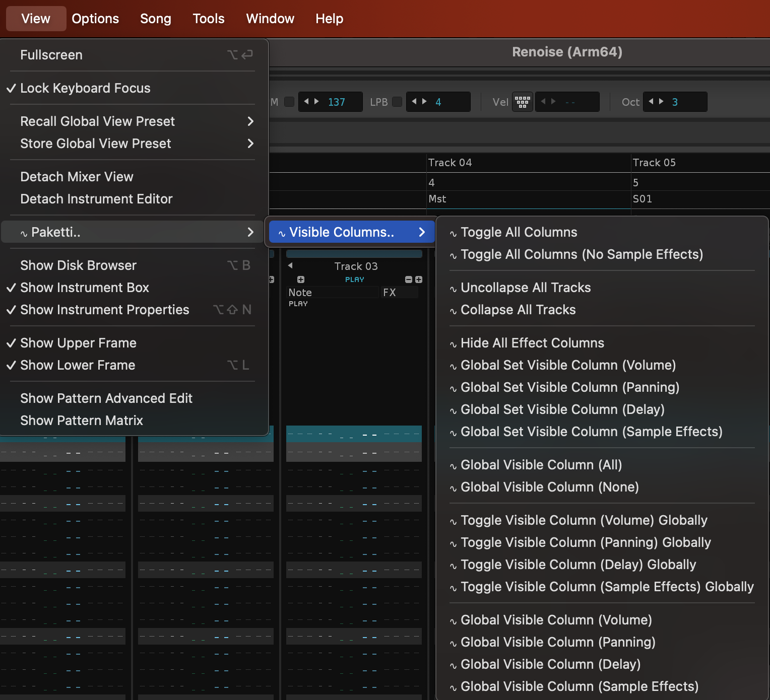The height and width of the screenshot is (700, 770).
Task: Select Toggle All Columns
Action: click(x=602, y=232)
